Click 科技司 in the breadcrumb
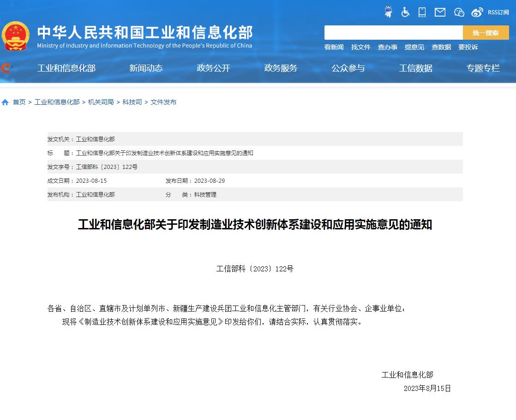The image size is (516, 420). [x=132, y=102]
